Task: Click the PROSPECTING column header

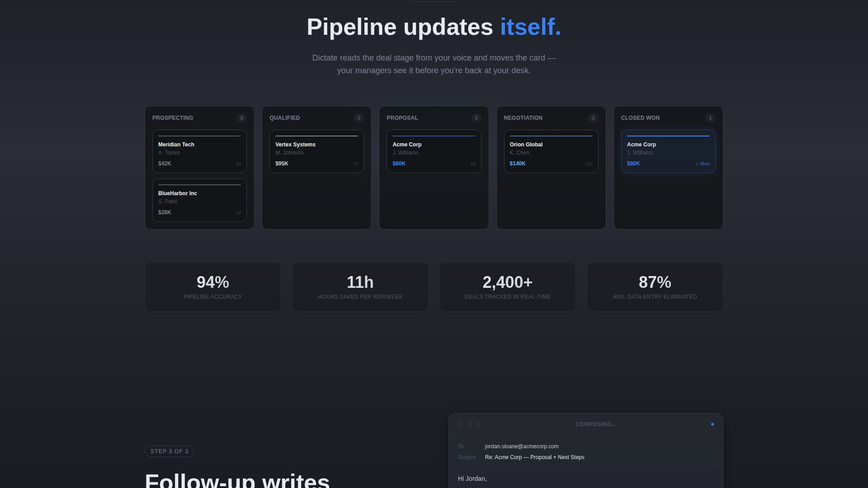Action: point(173,118)
